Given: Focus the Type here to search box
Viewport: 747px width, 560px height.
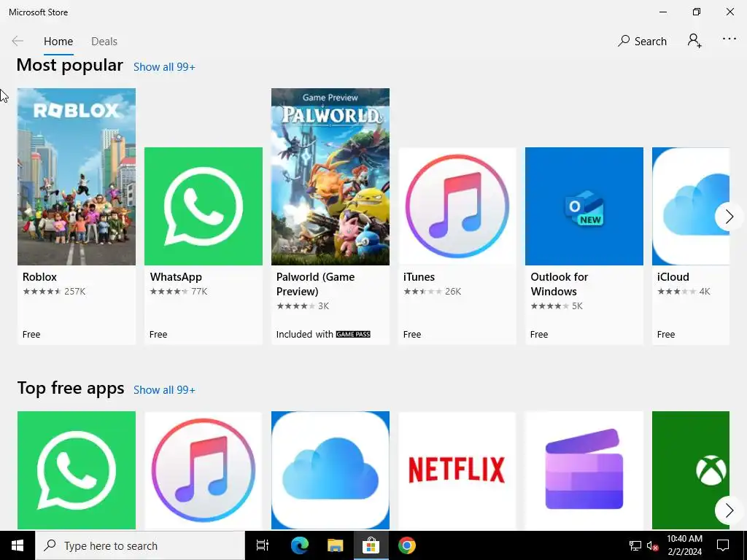Looking at the screenshot, I should [x=140, y=545].
